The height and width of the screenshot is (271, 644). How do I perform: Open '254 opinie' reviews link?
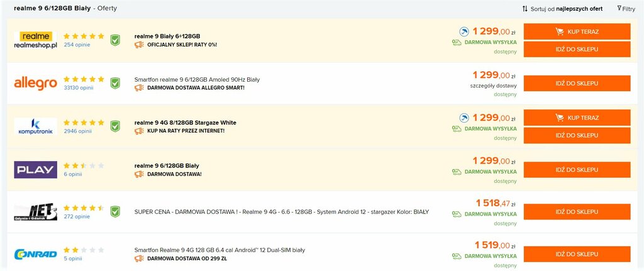77,45
